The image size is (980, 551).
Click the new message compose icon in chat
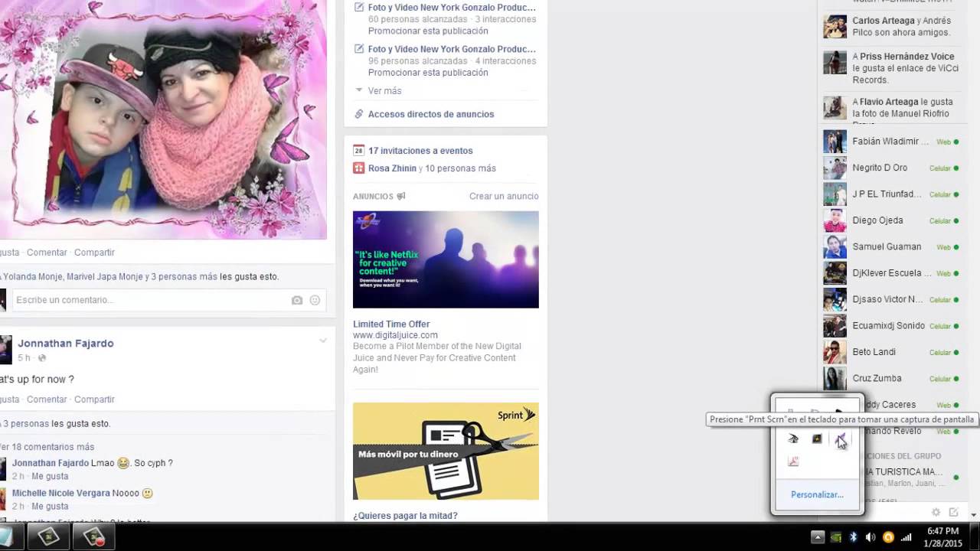(954, 512)
